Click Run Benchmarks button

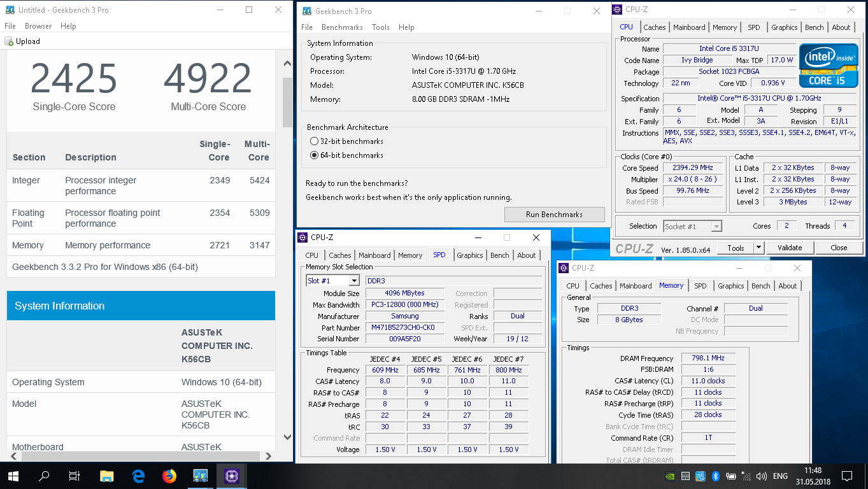tap(554, 215)
